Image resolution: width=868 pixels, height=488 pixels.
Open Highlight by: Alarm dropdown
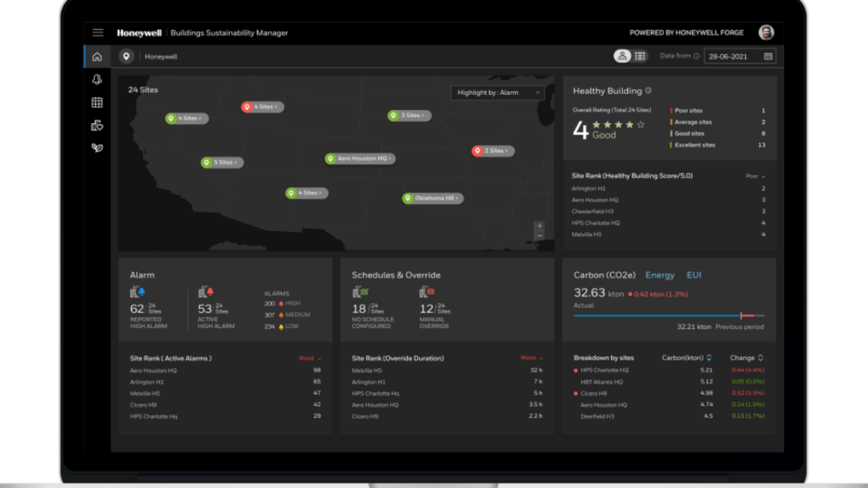point(498,92)
